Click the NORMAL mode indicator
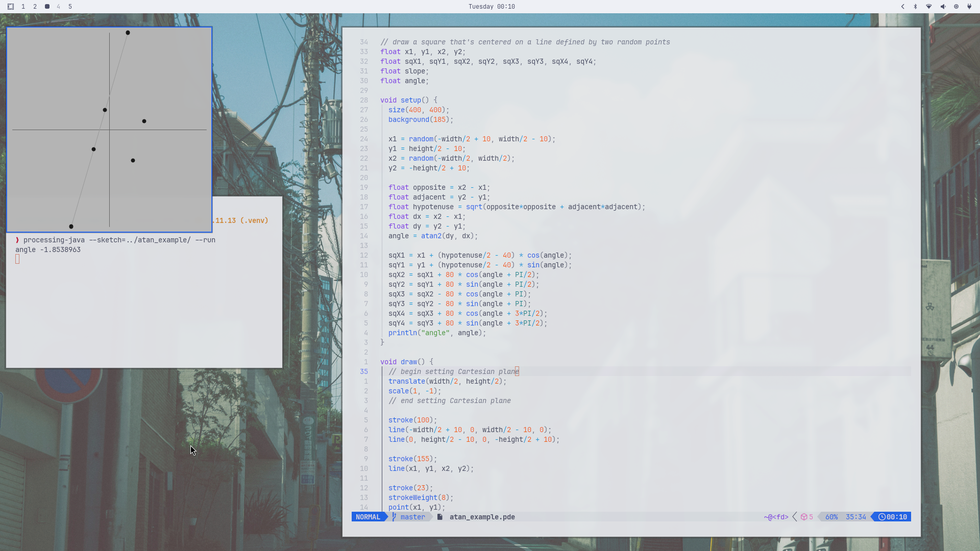 click(367, 517)
